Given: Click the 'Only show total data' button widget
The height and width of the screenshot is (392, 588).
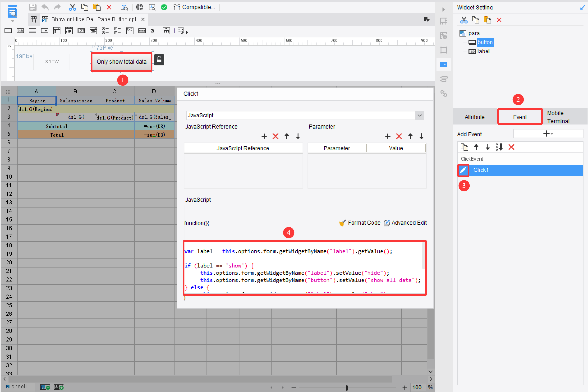Looking at the screenshot, I should [122, 62].
